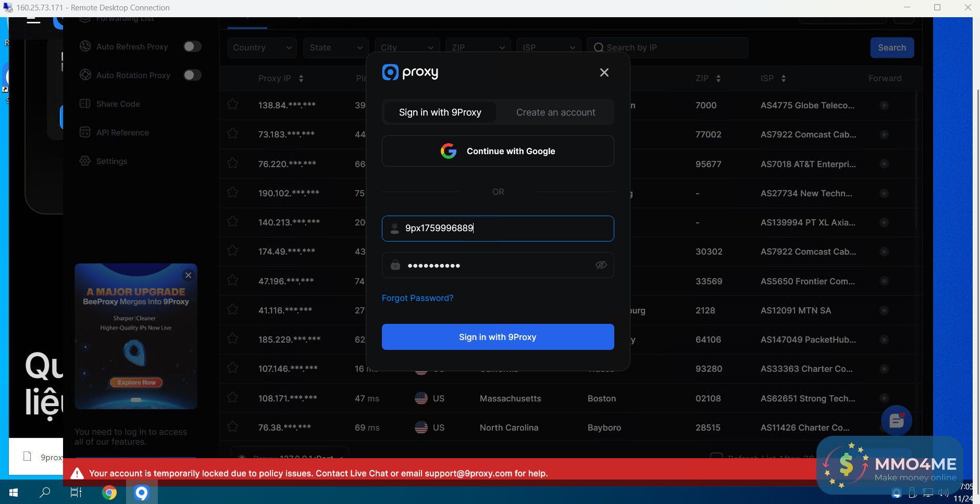Expand the Country filter dropdown
The height and width of the screenshot is (504, 980).
tap(262, 47)
